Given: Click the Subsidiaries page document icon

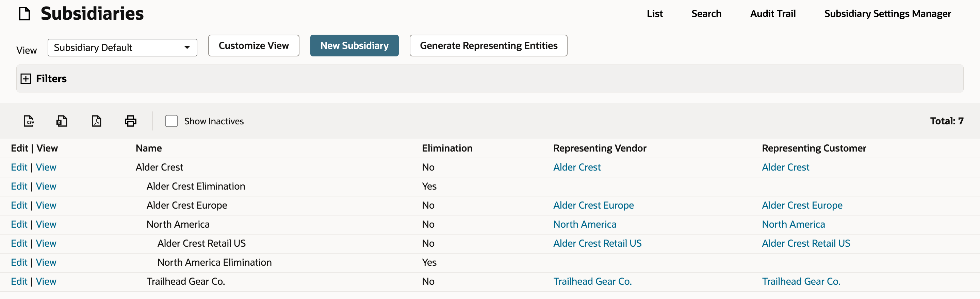Looking at the screenshot, I should tap(24, 14).
